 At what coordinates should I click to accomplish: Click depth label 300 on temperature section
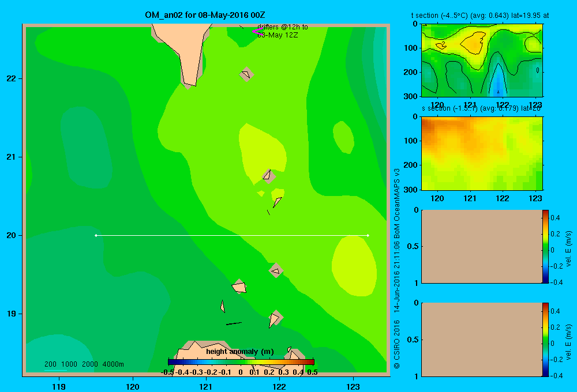(x=412, y=96)
